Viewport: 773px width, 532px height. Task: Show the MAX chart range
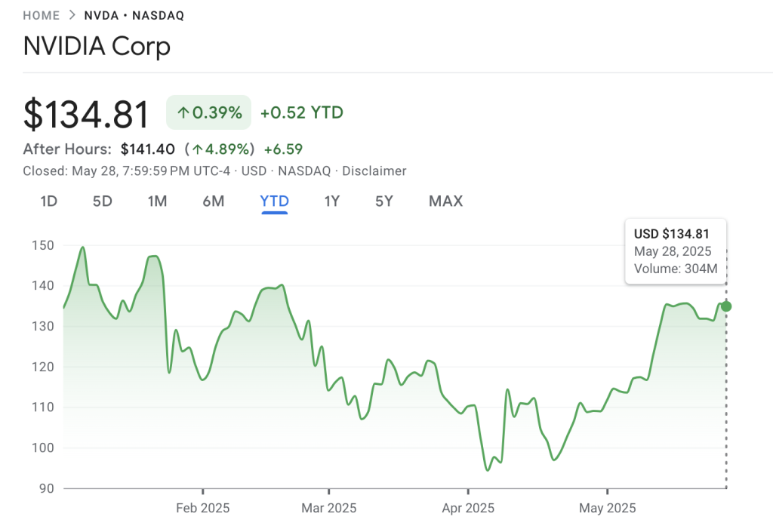[445, 201]
